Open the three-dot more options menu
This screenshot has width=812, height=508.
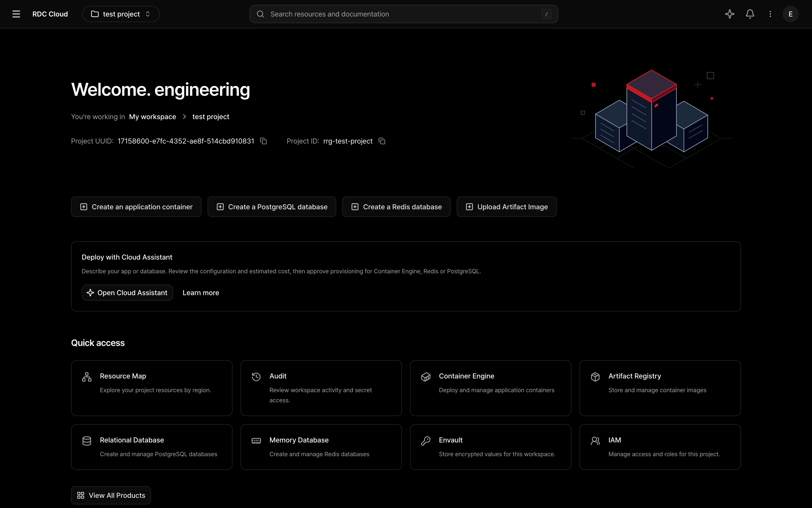coord(770,14)
